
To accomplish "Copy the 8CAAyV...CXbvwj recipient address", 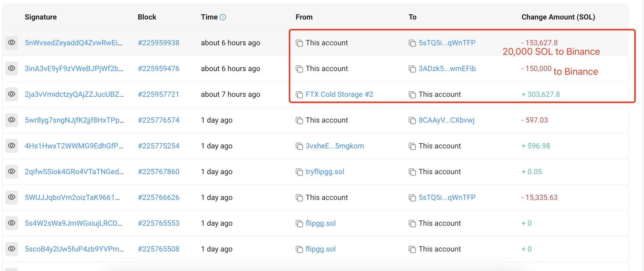I will click(412, 120).
